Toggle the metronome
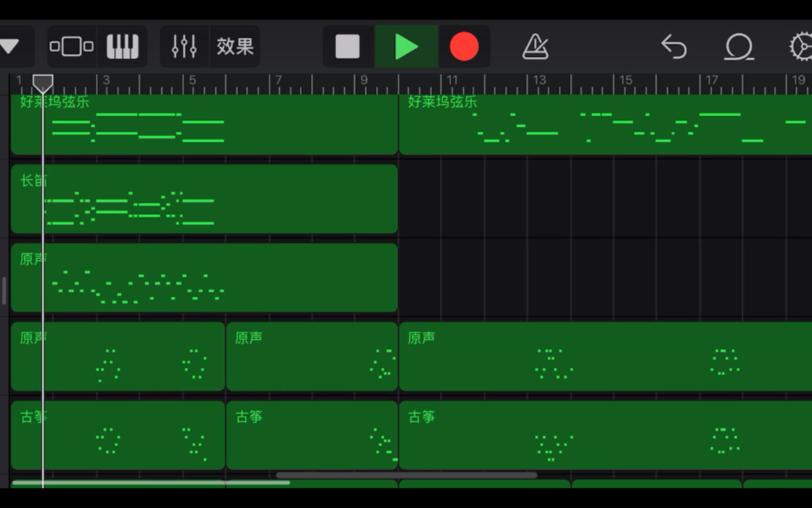 pyautogui.click(x=535, y=47)
